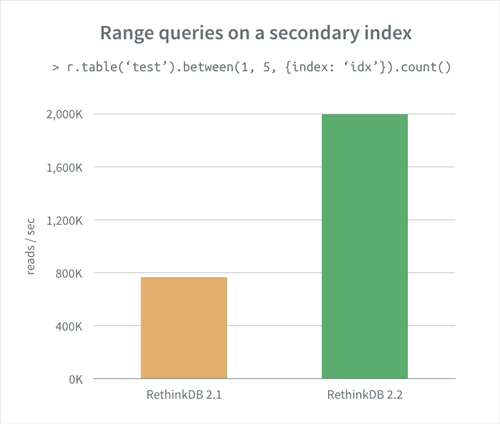Screen dimensions: 500x424
Task: Click the '1,200K' y-axis value
Action: pyautogui.click(x=64, y=221)
